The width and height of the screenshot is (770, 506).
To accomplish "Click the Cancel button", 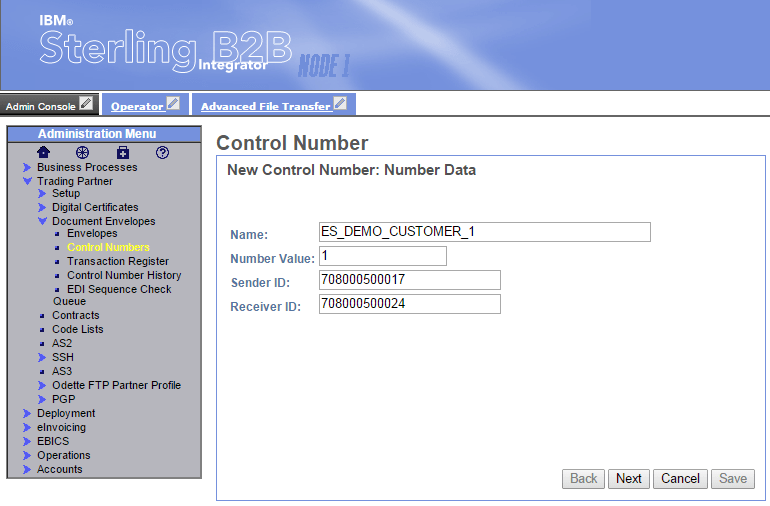I will click(x=680, y=478).
